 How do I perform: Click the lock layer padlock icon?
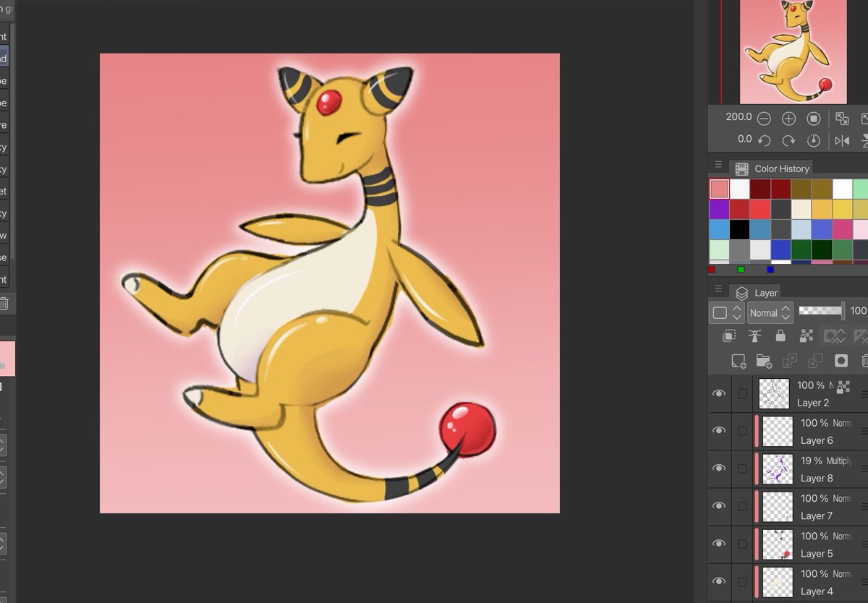(x=780, y=335)
